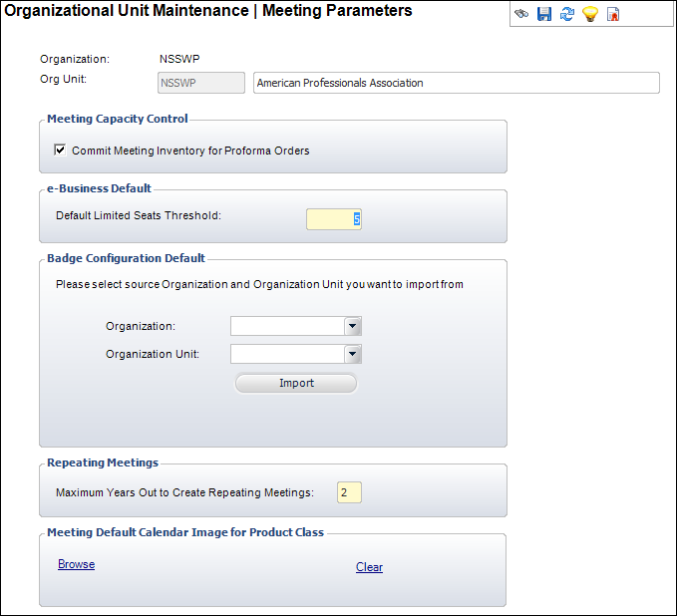This screenshot has width=677, height=616.
Task: Select the Maximum Years Out field
Action: point(349,492)
